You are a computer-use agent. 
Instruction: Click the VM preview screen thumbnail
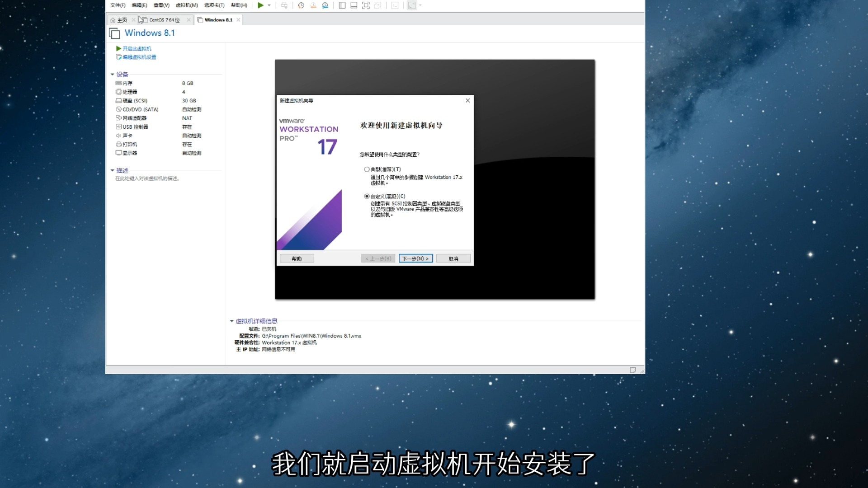pyautogui.click(x=435, y=179)
